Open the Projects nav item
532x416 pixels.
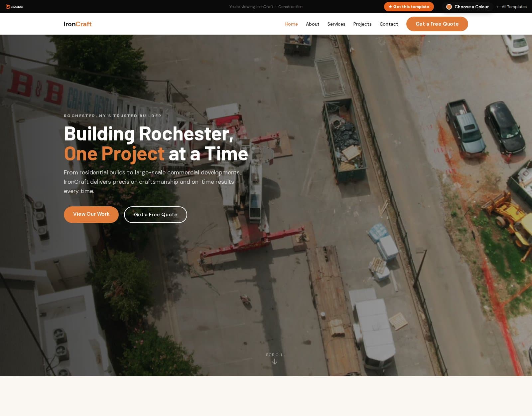[362, 24]
